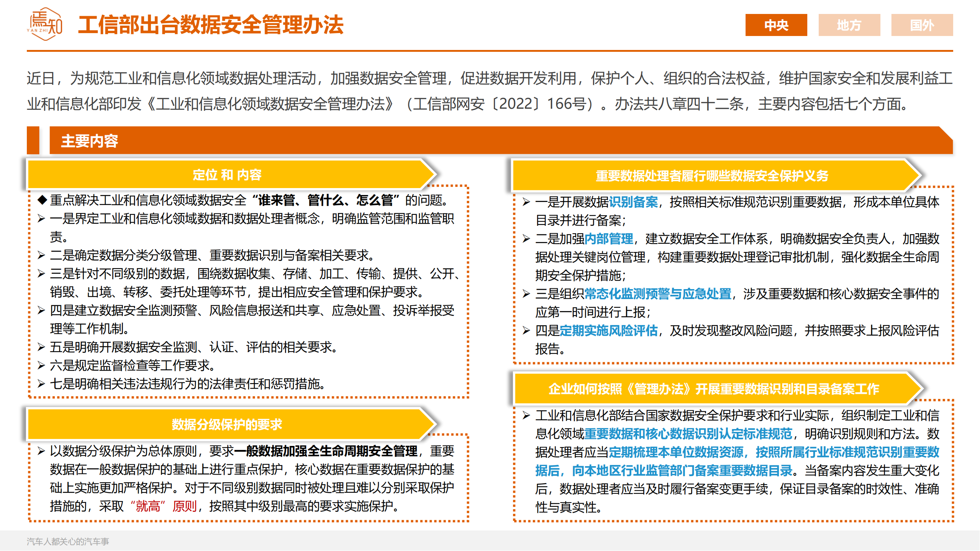
Task: Click the 主要内容 section header bar
Action: point(501,140)
